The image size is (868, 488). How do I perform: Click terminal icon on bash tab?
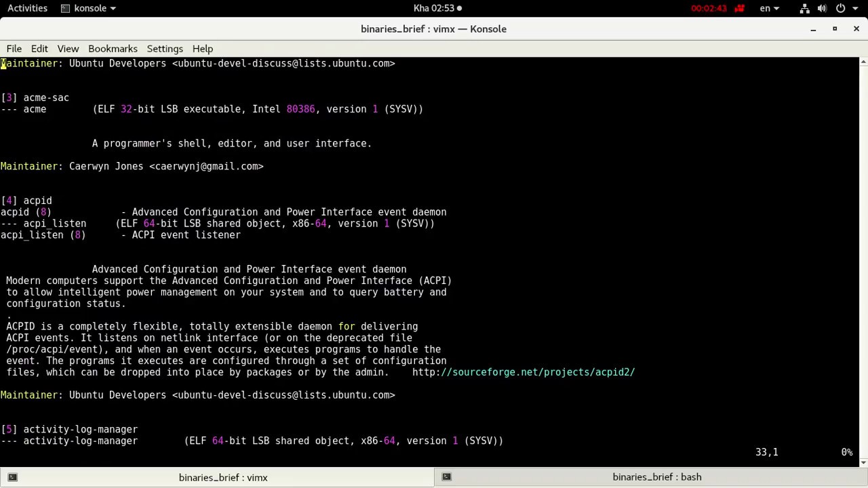[446, 477]
